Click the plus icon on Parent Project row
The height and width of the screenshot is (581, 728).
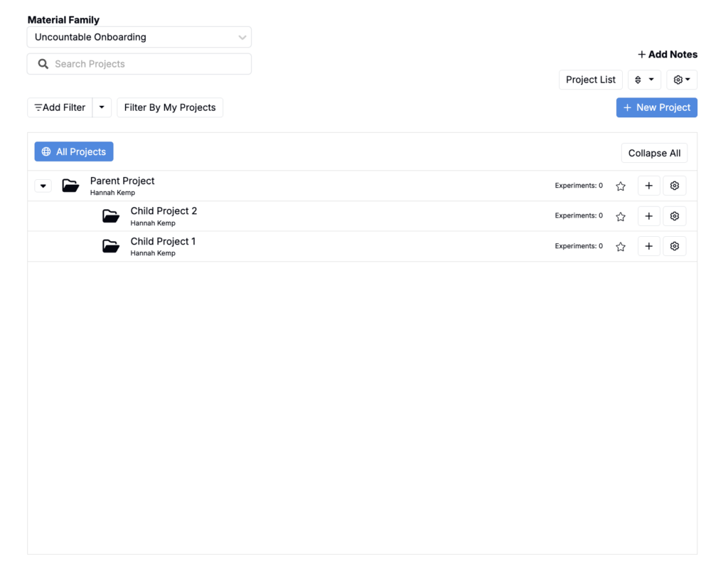pyautogui.click(x=648, y=186)
